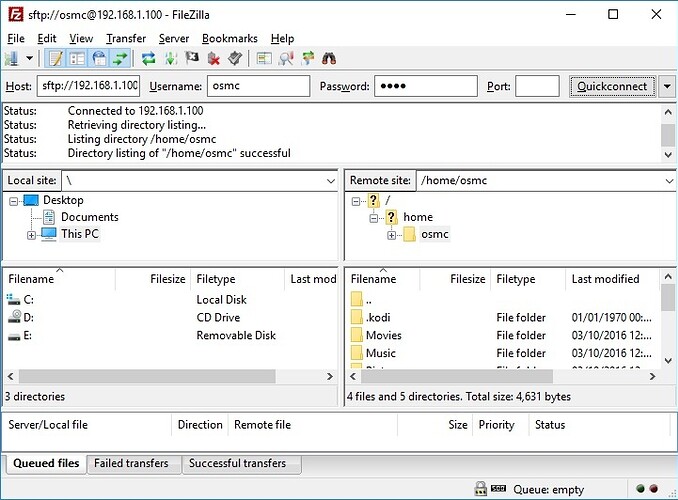Select the C: Local Disk row
The height and width of the screenshot is (500, 678).
[x=171, y=300]
